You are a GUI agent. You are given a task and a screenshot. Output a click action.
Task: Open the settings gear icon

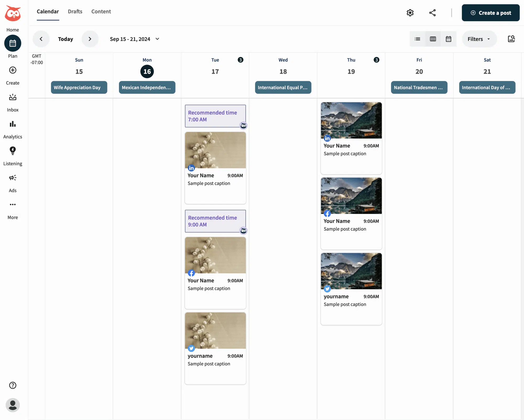coord(410,13)
